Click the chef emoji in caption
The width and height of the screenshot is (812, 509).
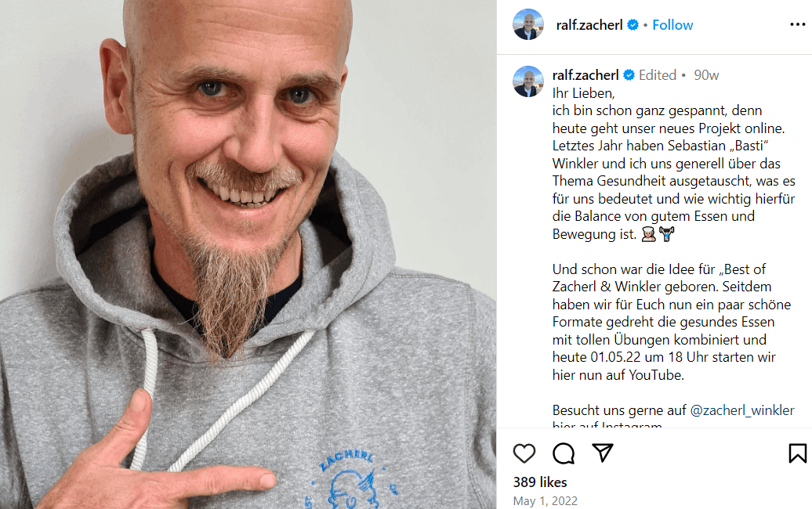[x=648, y=234]
